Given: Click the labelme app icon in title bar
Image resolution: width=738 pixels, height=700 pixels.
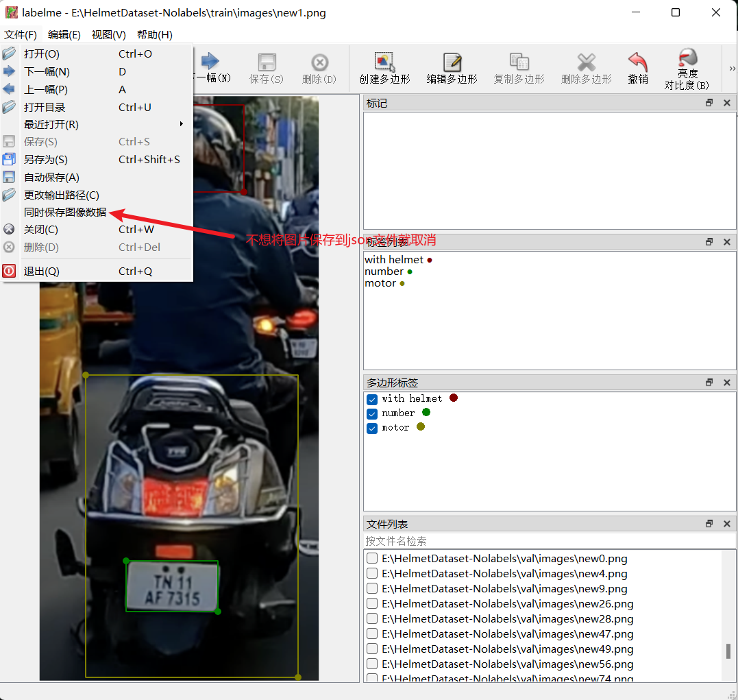Looking at the screenshot, I should coord(11,13).
